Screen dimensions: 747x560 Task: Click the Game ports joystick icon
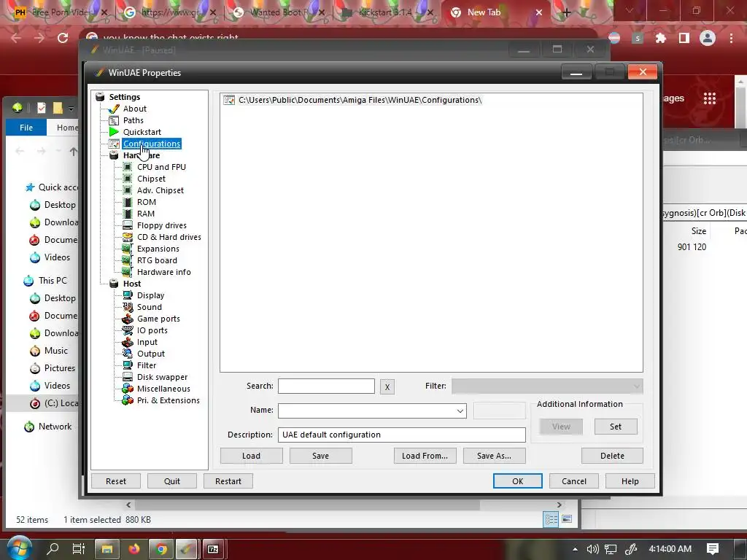(x=128, y=319)
